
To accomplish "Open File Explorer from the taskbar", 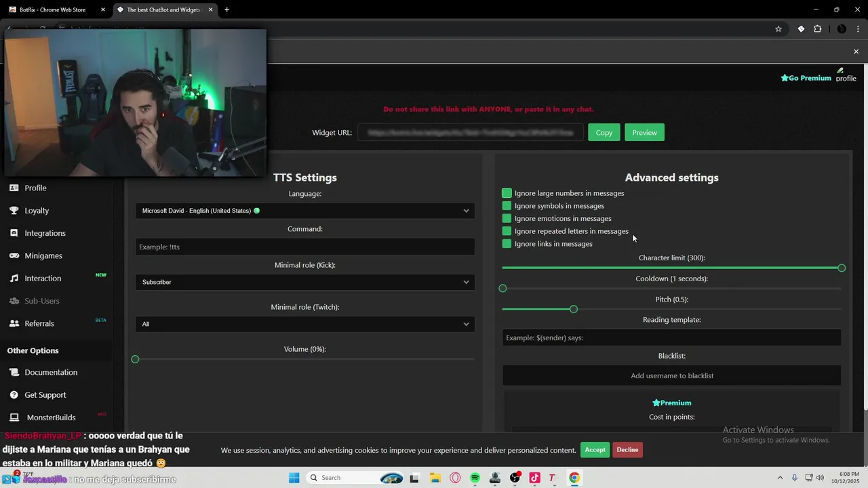I will [x=434, y=478].
